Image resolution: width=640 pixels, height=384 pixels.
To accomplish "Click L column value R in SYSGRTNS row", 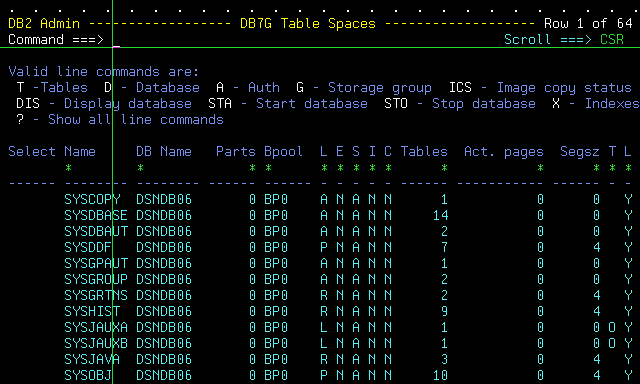I will 324,295.
